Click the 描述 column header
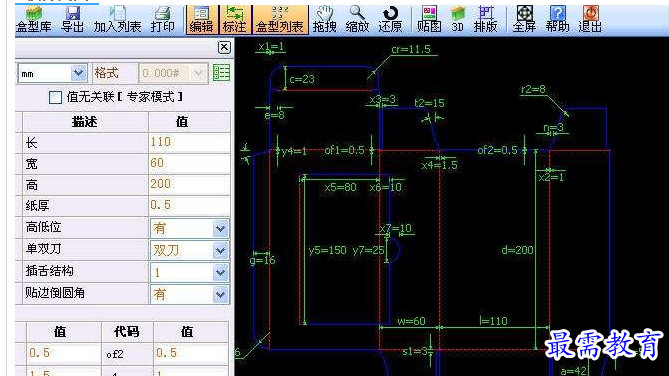This screenshot has height=376, width=669. (x=85, y=122)
